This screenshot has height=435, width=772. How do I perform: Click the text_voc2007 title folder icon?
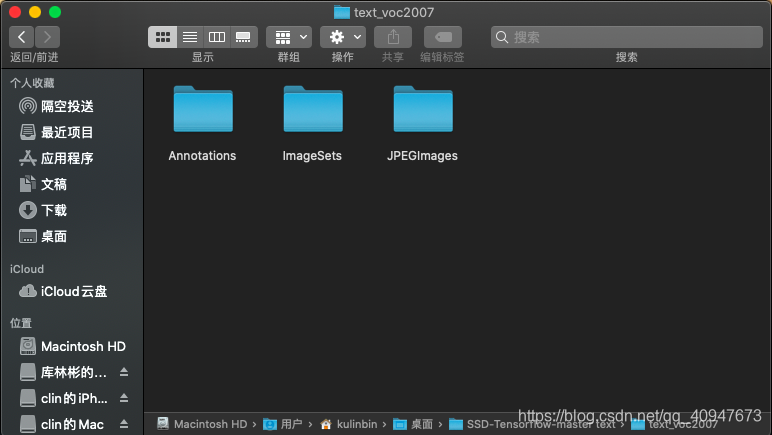342,12
